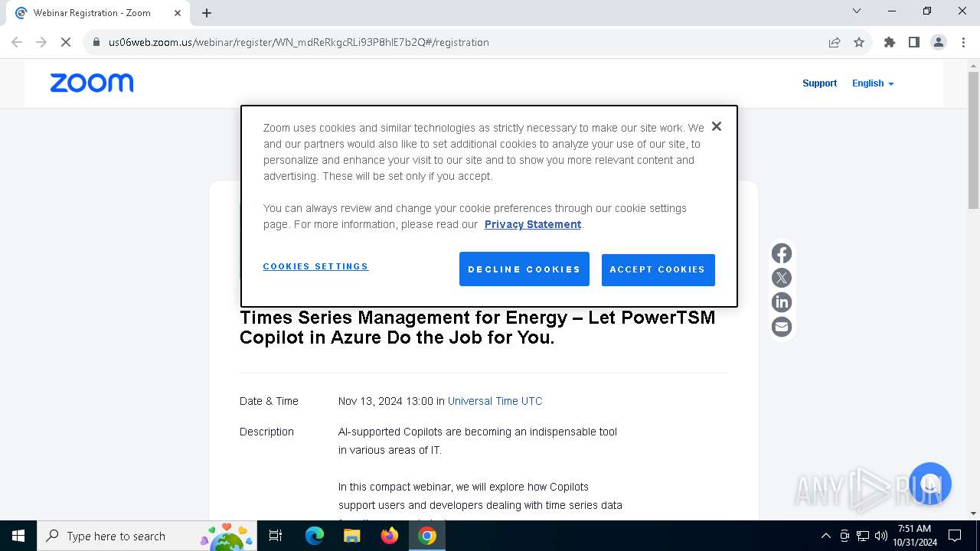Viewport: 980px width, 551px height.
Task: Share webinar on X (Twitter)
Action: point(782,278)
